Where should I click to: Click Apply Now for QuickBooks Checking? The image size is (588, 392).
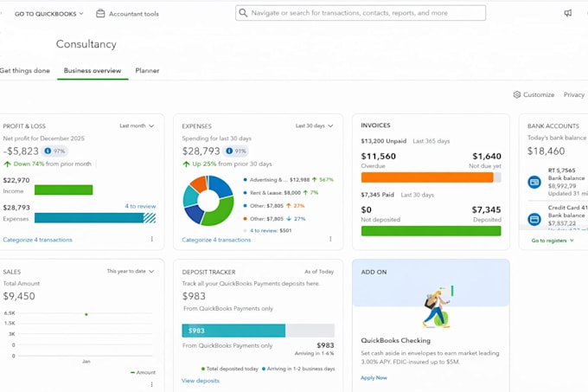tap(374, 378)
